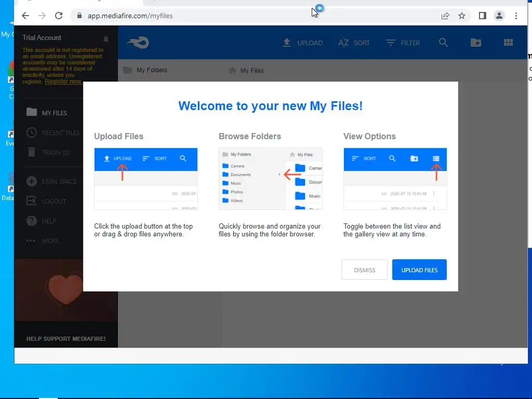Screen dimensions: 532x399
Task: Click EARN SPACE in the sidebar
Action: [x=51, y=181]
